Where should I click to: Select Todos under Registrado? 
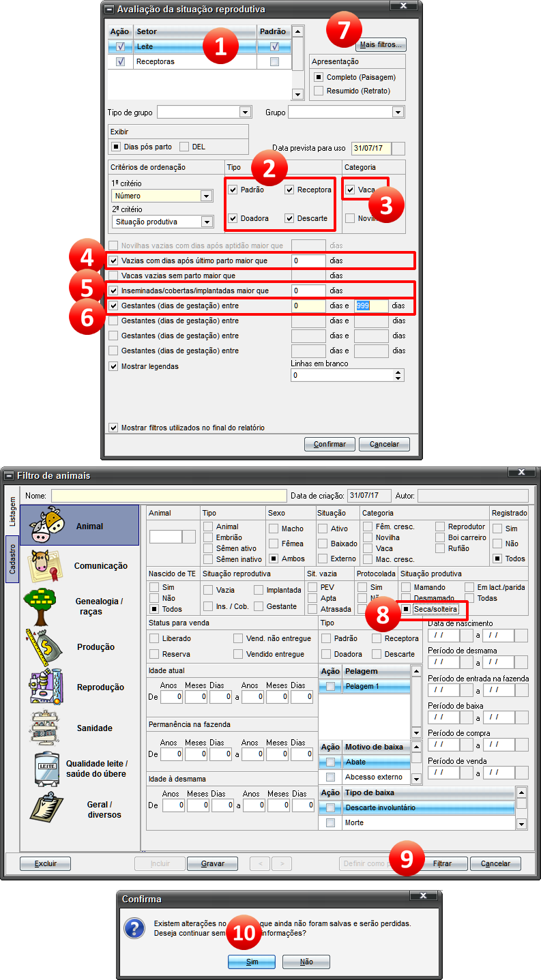[497, 559]
